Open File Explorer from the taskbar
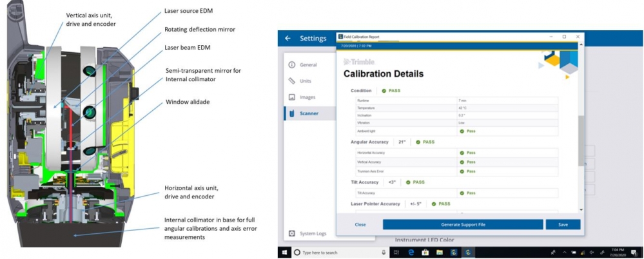 pos(439,252)
